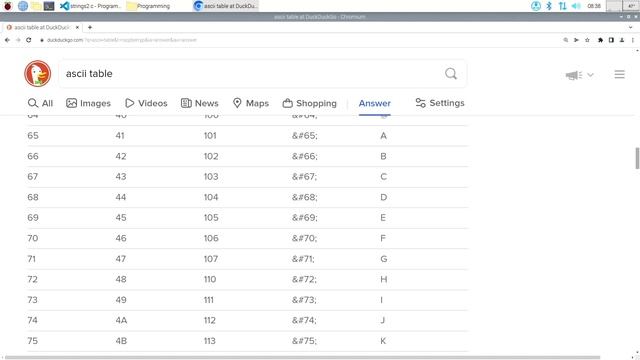Reload the current page
Viewport: 640px width, 360px height.
29,40
